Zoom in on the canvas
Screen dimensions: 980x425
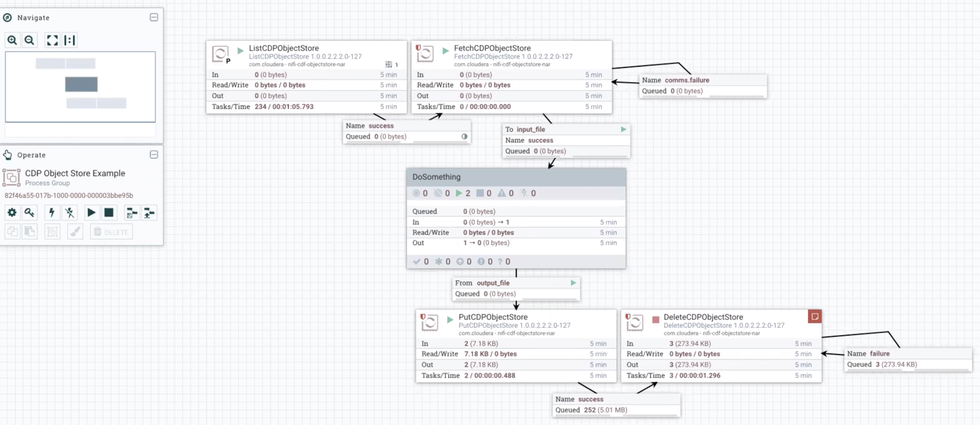coord(12,40)
